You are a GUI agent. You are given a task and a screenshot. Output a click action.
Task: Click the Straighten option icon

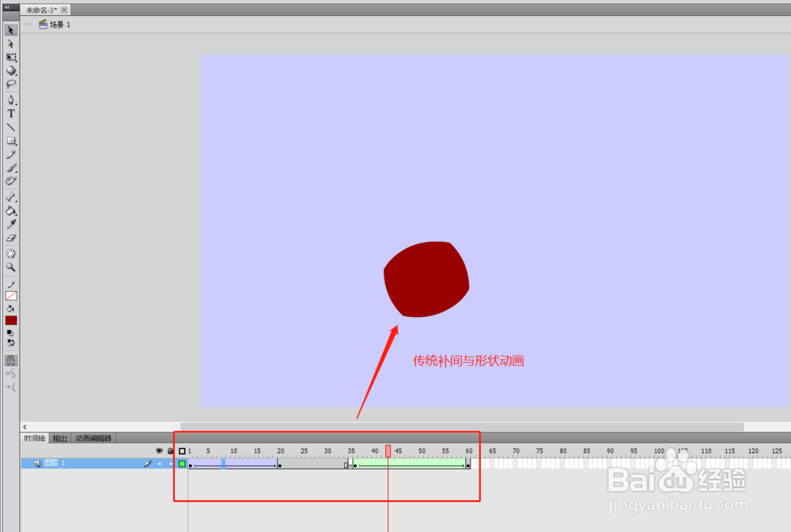point(10,387)
